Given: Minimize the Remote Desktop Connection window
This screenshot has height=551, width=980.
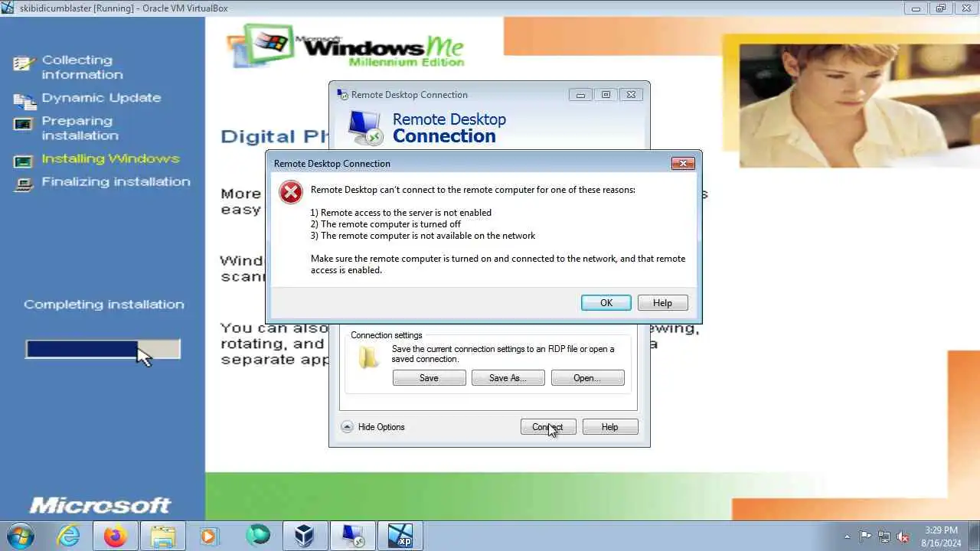Looking at the screenshot, I should (x=580, y=95).
